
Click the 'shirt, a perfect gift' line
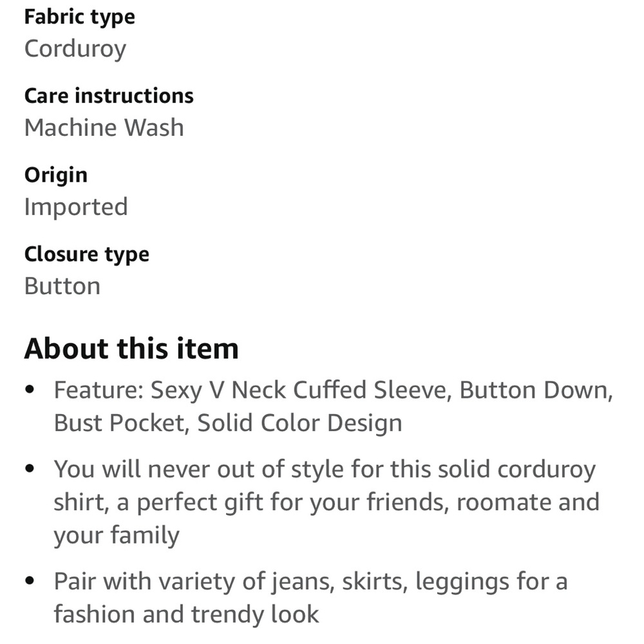click(327, 503)
